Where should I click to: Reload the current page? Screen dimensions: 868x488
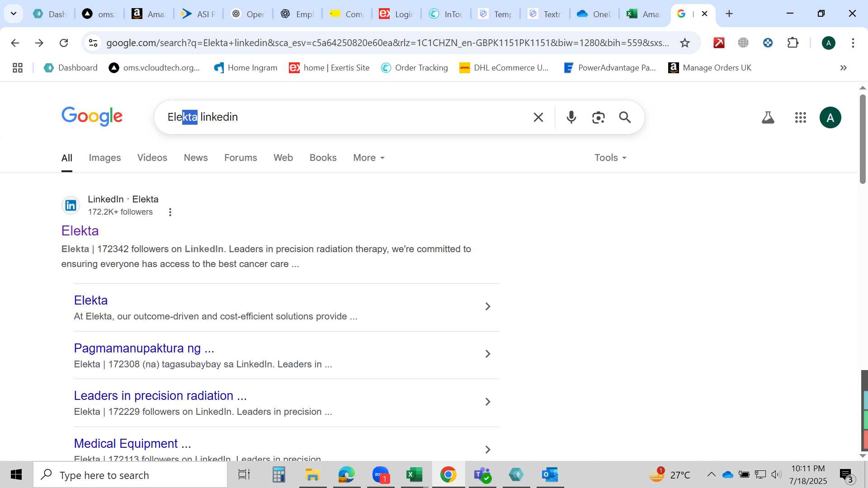point(64,43)
